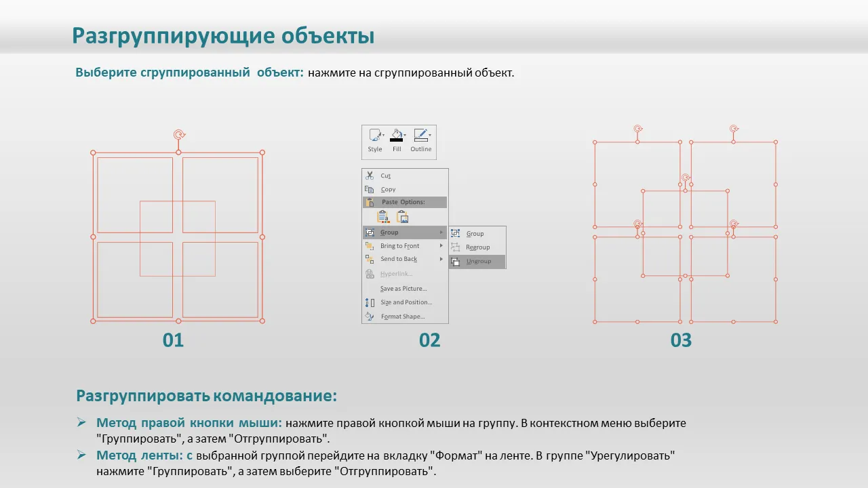Image resolution: width=868 pixels, height=488 pixels.
Task: Click the Fill paint bucket icon
Action: tap(396, 134)
